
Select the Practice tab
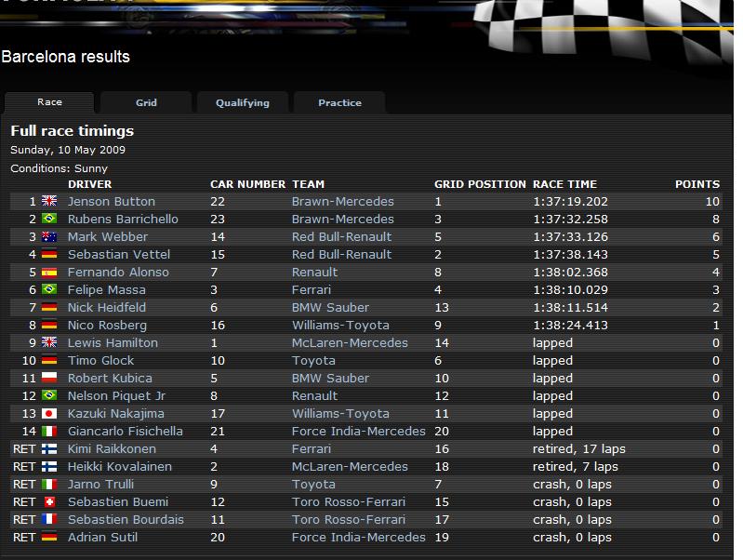point(339,102)
